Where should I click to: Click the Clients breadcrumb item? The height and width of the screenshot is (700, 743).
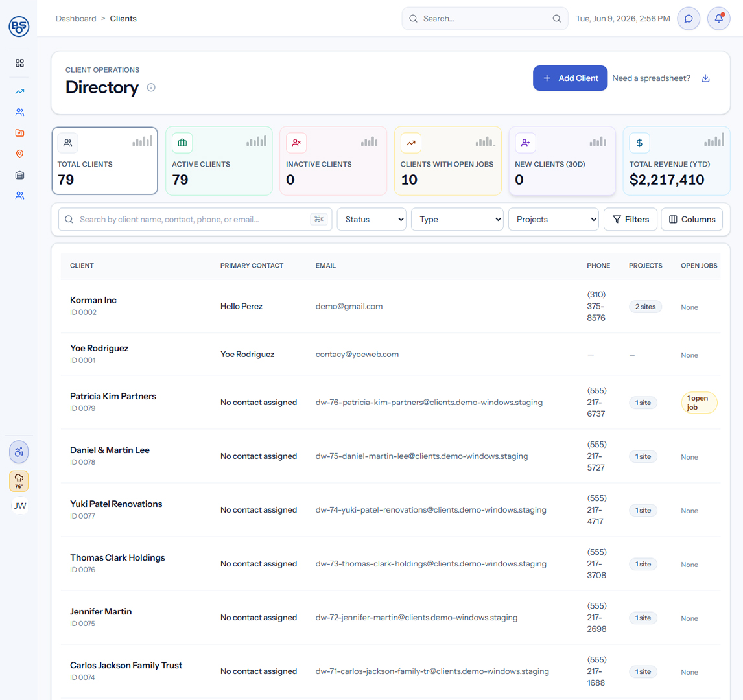123,18
